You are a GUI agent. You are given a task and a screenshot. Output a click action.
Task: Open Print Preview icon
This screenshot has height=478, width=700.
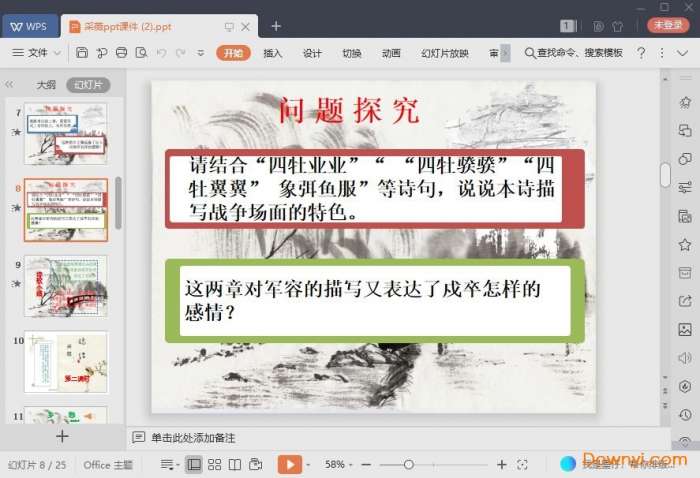click(141, 53)
